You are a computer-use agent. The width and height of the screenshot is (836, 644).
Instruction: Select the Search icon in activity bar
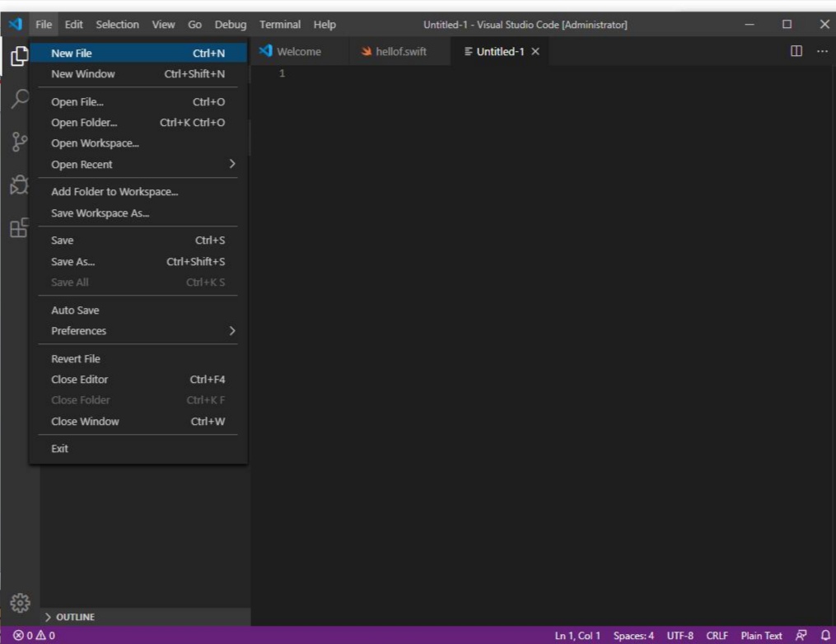pos(19,99)
